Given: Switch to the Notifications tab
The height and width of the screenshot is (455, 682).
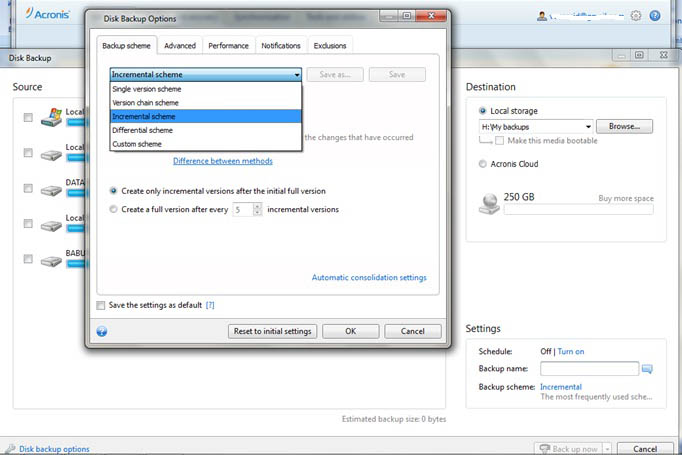Looking at the screenshot, I should coord(281,46).
